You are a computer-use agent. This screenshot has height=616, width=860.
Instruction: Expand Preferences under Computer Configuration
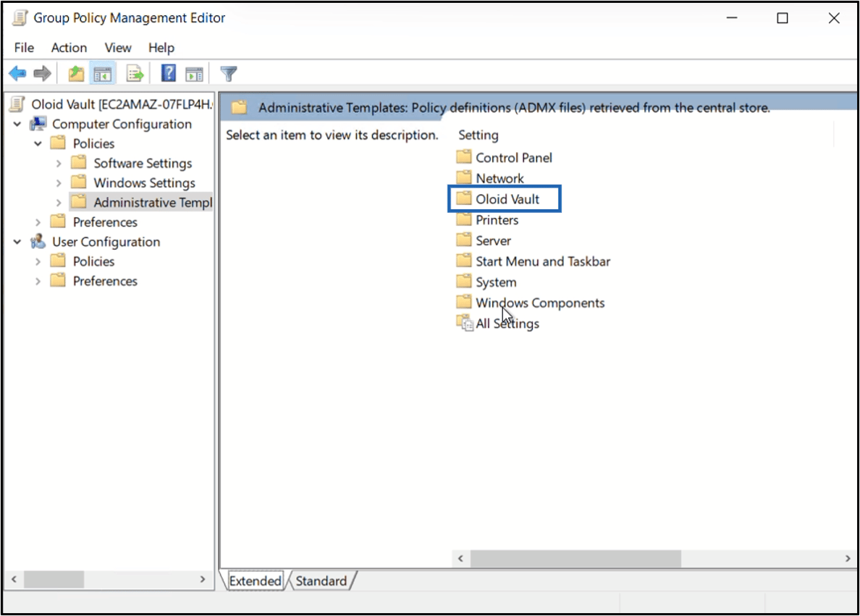[38, 222]
